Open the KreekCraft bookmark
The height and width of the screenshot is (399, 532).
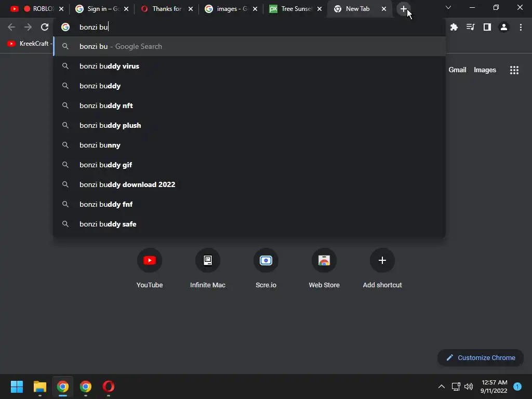point(29,44)
